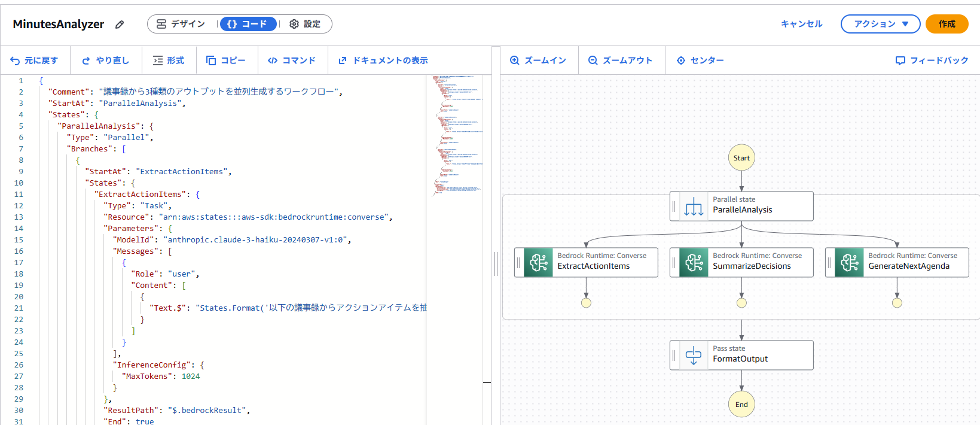980x425 pixels.
Task: Click コピー to copy the definition
Action: [x=226, y=60]
